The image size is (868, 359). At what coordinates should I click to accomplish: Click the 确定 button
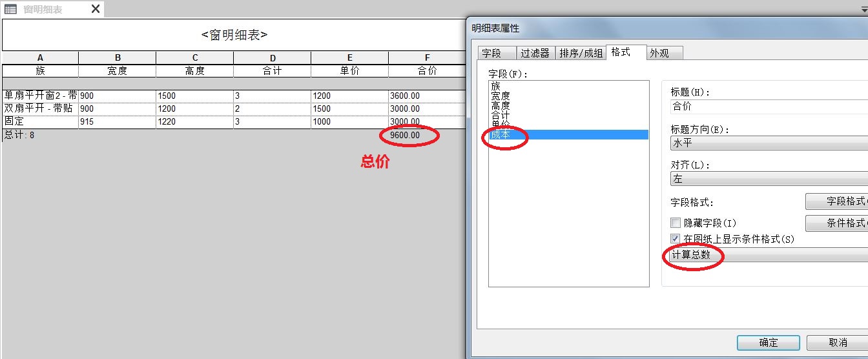[x=769, y=342]
